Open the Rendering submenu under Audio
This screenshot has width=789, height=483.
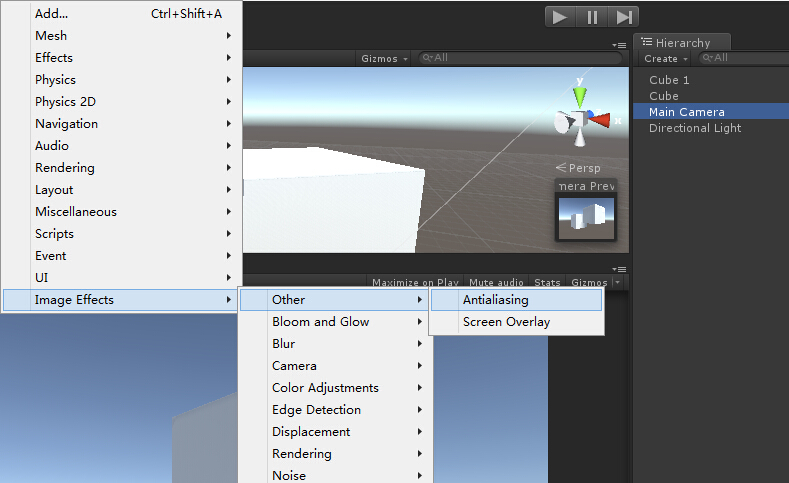pyautogui.click(x=122, y=168)
